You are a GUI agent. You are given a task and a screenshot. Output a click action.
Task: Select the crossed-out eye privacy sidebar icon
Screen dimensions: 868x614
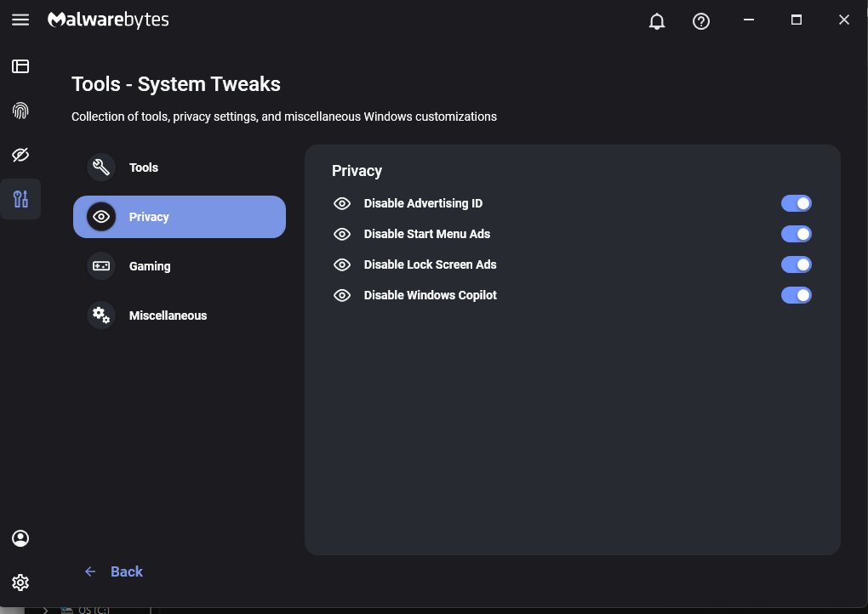20,155
